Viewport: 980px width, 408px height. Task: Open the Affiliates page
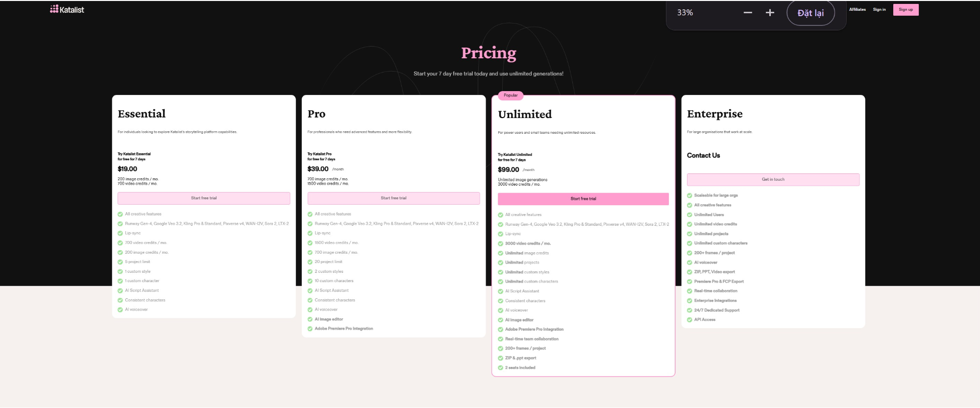tap(858, 9)
